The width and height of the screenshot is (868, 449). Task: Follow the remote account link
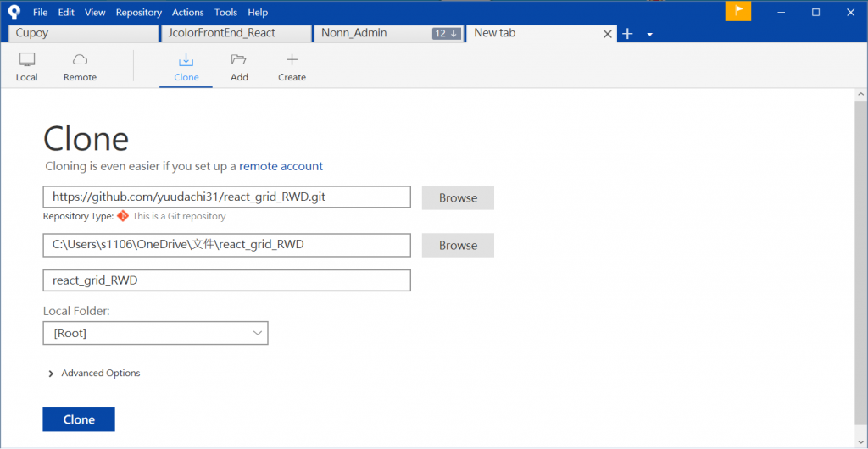pos(281,166)
